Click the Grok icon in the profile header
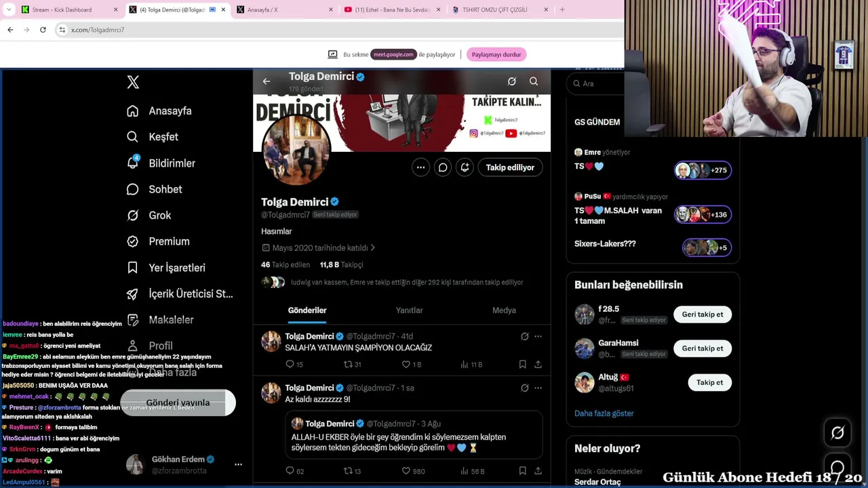The image size is (868, 488). [512, 81]
